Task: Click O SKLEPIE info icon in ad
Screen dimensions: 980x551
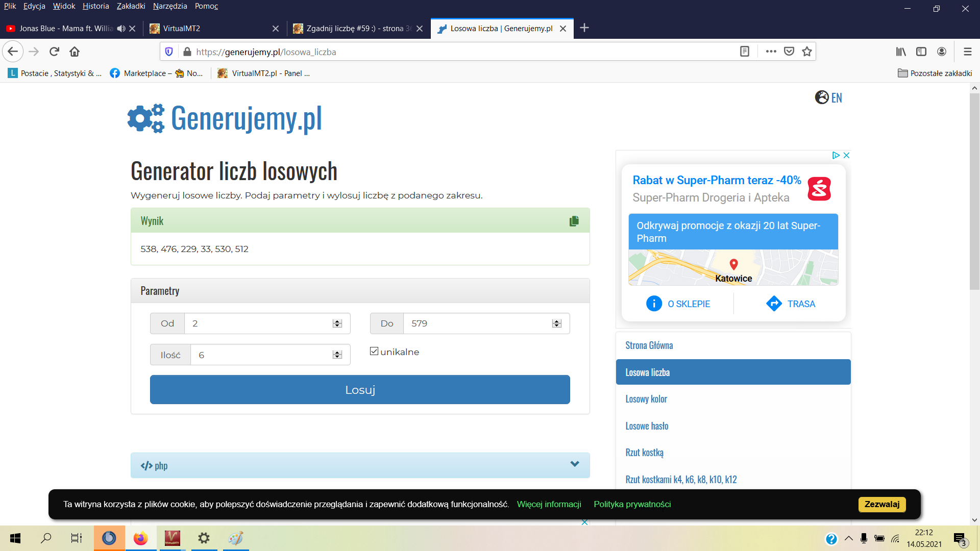Action: pyautogui.click(x=654, y=304)
